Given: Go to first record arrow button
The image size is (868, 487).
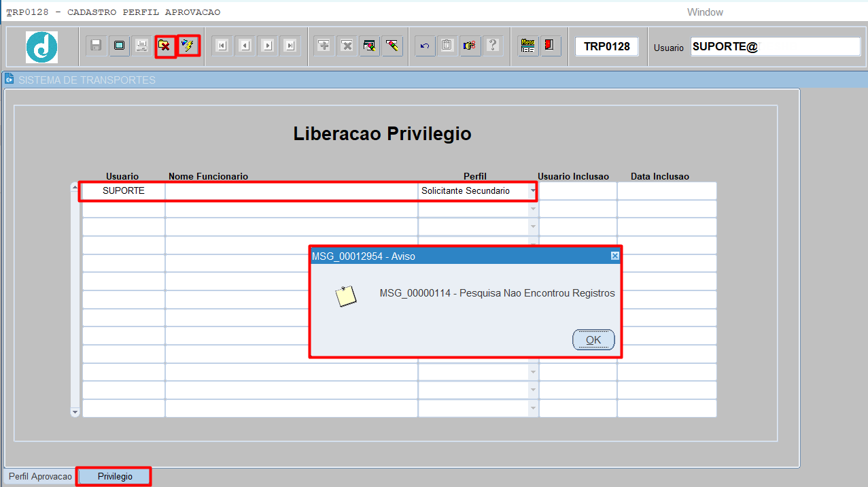Looking at the screenshot, I should click(221, 46).
